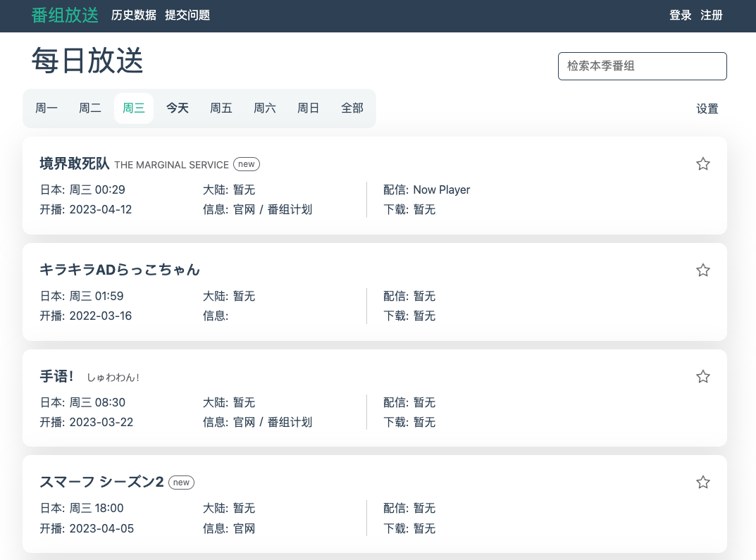Click the 2023-04-12 start date
The height and width of the screenshot is (560, 756).
coord(101,210)
